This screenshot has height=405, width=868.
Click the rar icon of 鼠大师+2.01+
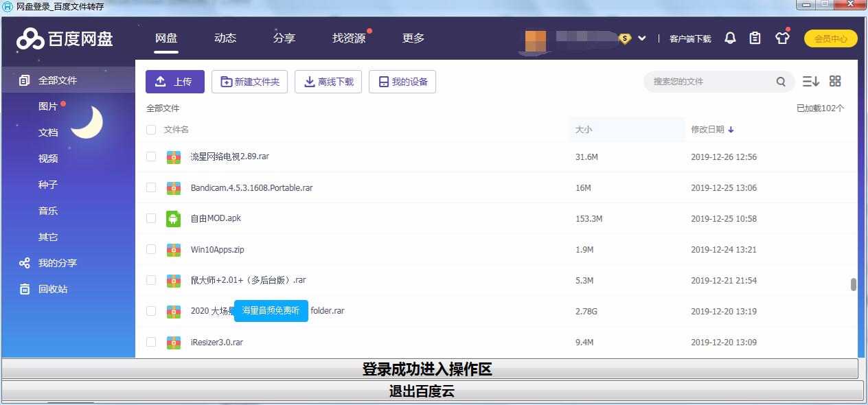(x=173, y=280)
